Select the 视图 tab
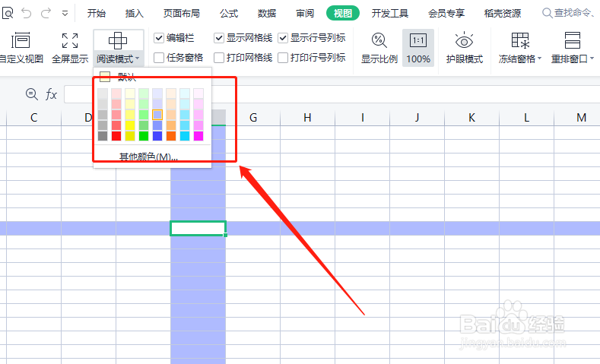 (343, 14)
